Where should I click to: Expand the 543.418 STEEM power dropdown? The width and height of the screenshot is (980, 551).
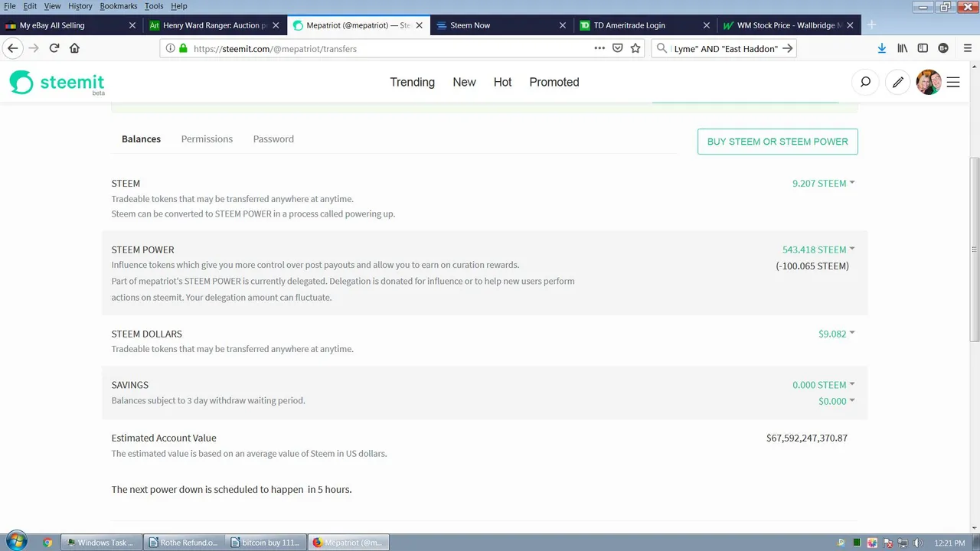pyautogui.click(x=852, y=249)
